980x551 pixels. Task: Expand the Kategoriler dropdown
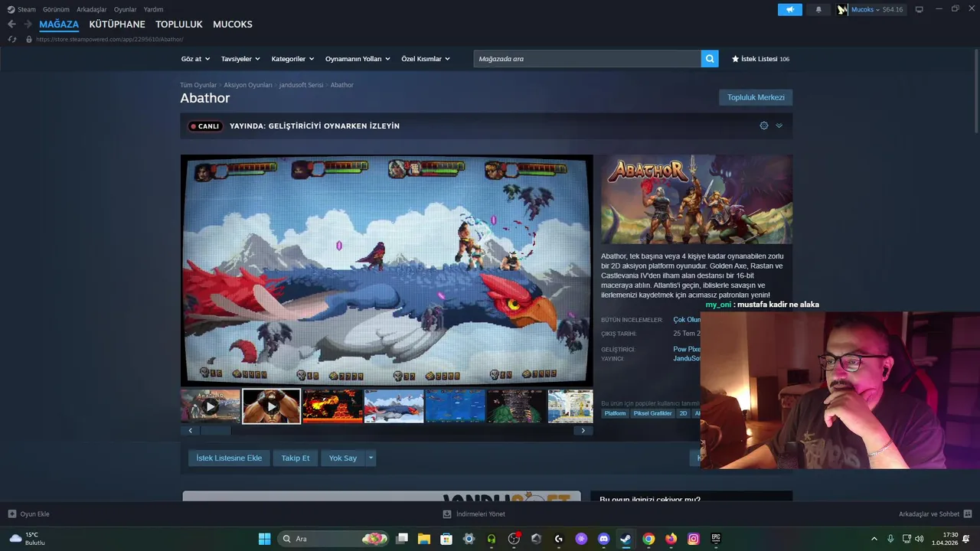(x=293, y=59)
